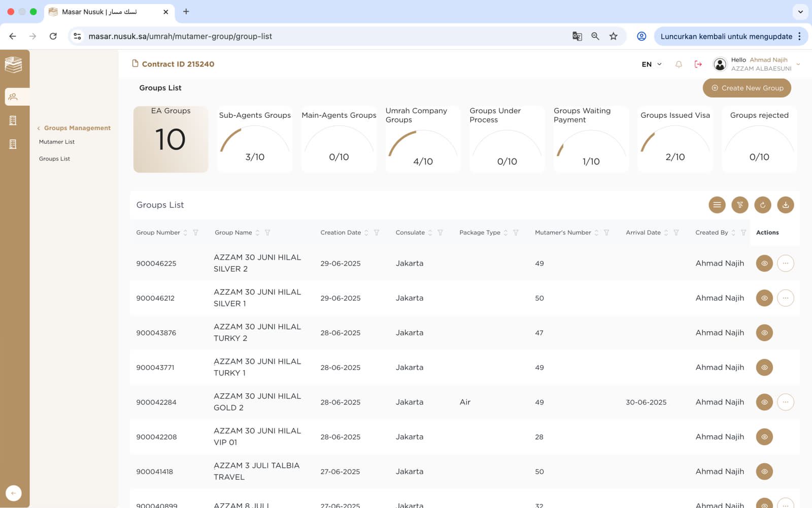Select Groups List in the sidebar
This screenshot has width=812, height=508.
54,159
